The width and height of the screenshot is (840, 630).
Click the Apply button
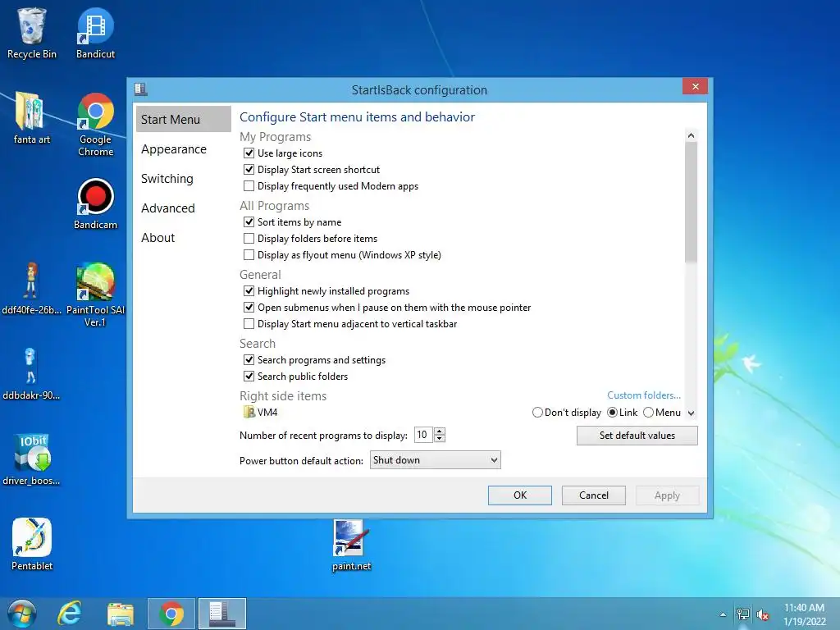pyautogui.click(x=667, y=495)
